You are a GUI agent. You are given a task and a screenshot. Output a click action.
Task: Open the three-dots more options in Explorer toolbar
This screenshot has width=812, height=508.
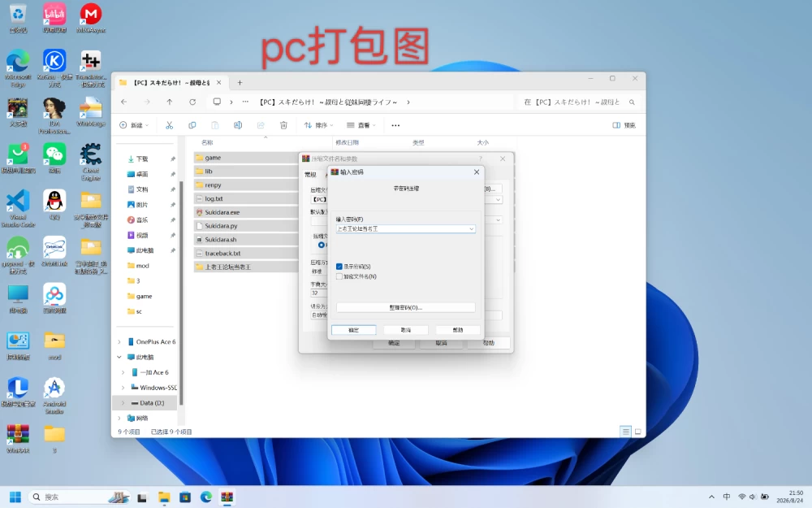[x=395, y=125]
